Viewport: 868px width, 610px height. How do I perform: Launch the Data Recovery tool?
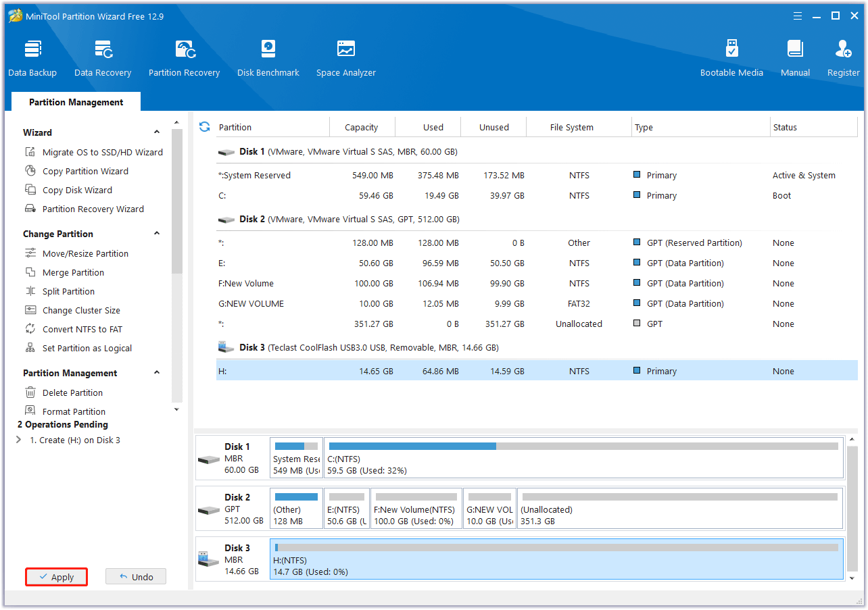tap(103, 58)
